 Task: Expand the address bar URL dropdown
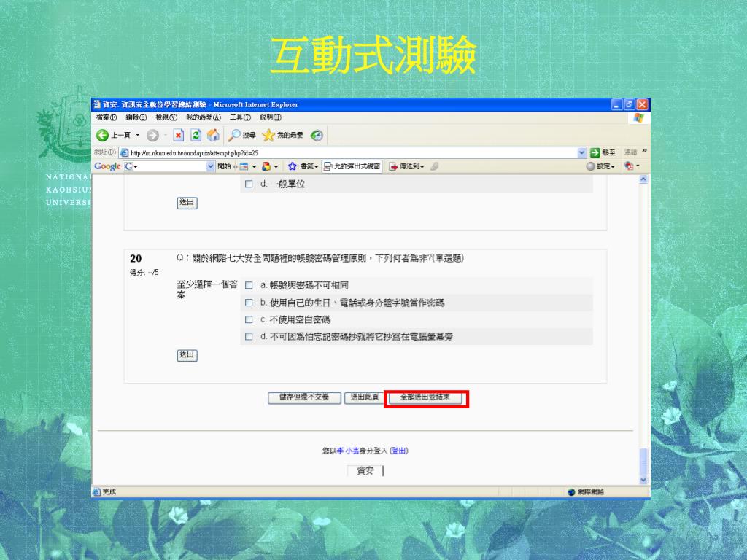581,152
